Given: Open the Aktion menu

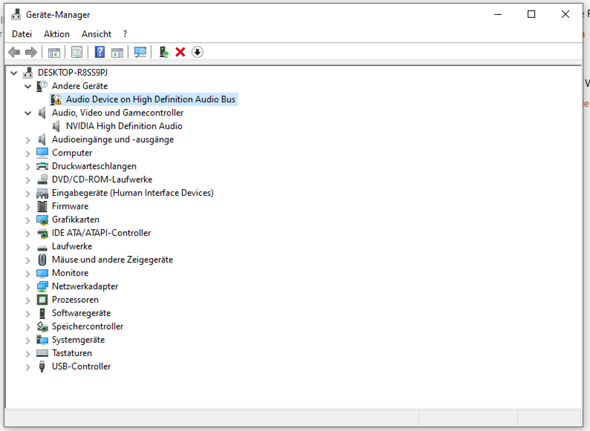Looking at the screenshot, I should 56,34.
